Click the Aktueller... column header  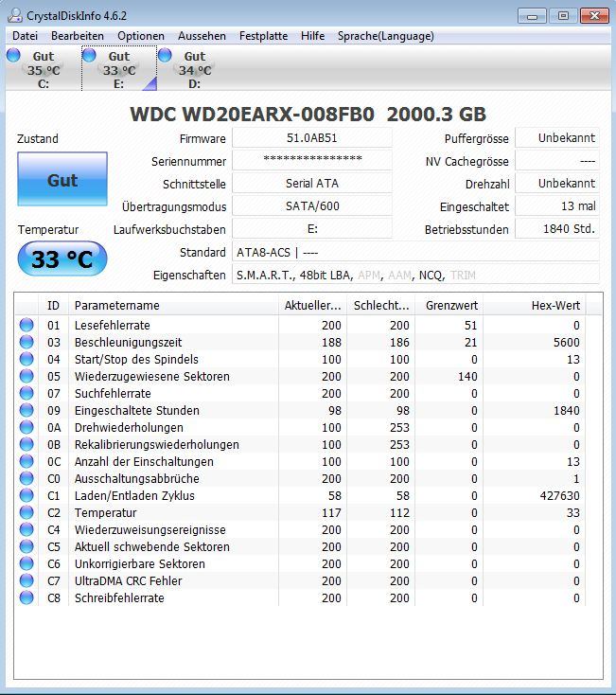[x=312, y=306]
